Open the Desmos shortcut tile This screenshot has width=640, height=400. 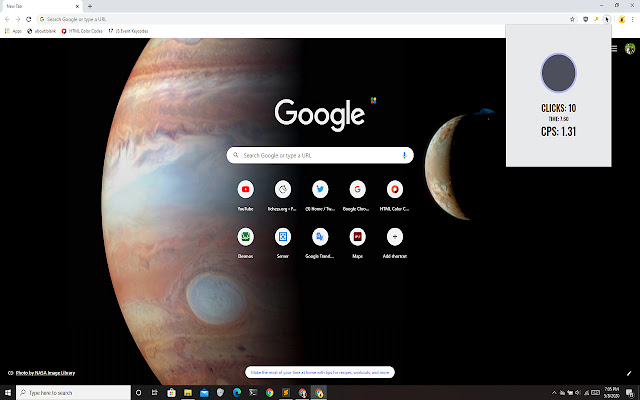point(245,242)
